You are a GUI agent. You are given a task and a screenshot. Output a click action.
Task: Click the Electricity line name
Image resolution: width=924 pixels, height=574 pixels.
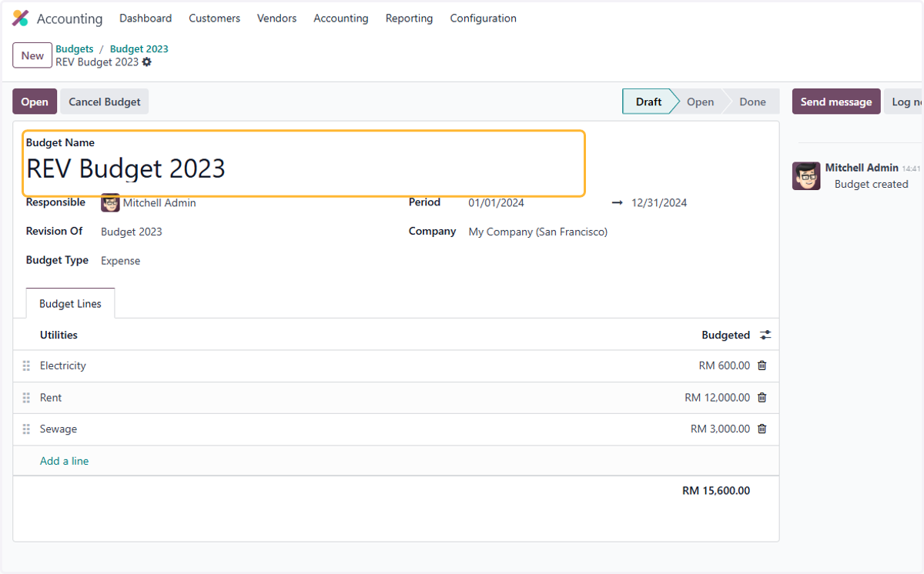click(63, 365)
